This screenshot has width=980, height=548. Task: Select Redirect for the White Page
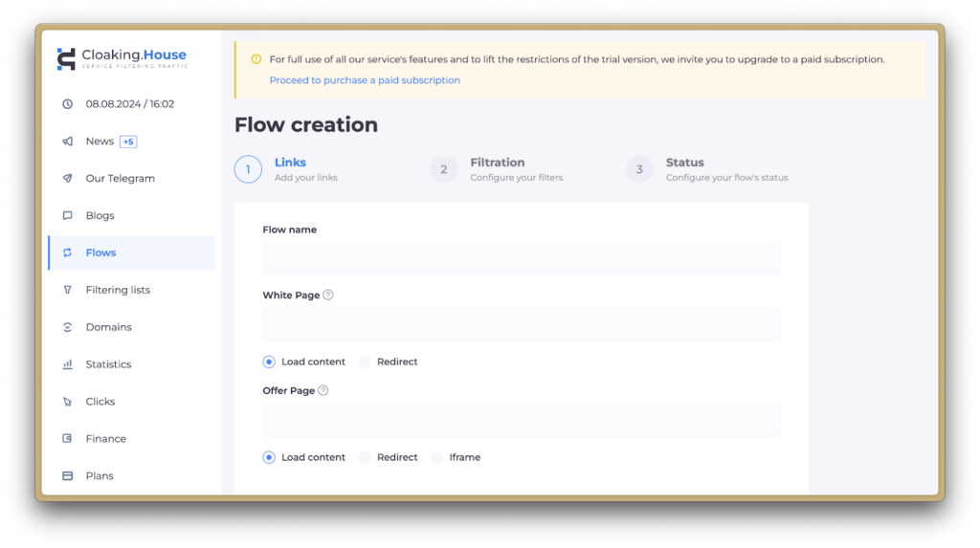pos(365,362)
